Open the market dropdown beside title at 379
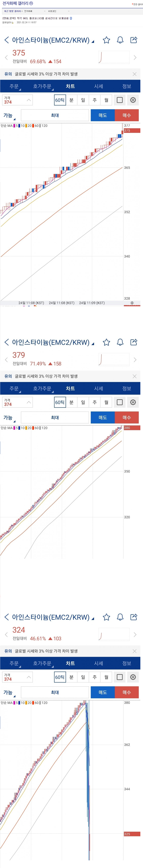Viewport: 143px width, 868px height. [x=93, y=344]
